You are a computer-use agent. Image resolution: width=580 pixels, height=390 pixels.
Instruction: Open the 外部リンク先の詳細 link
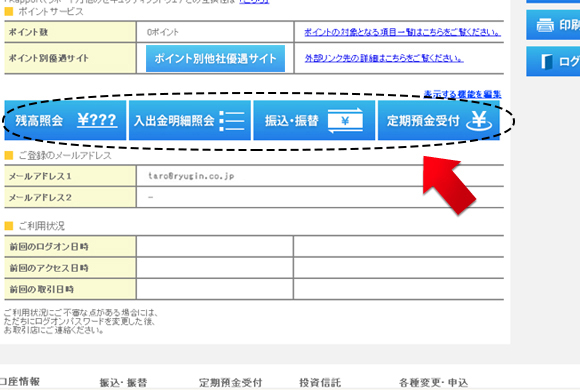click(384, 58)
